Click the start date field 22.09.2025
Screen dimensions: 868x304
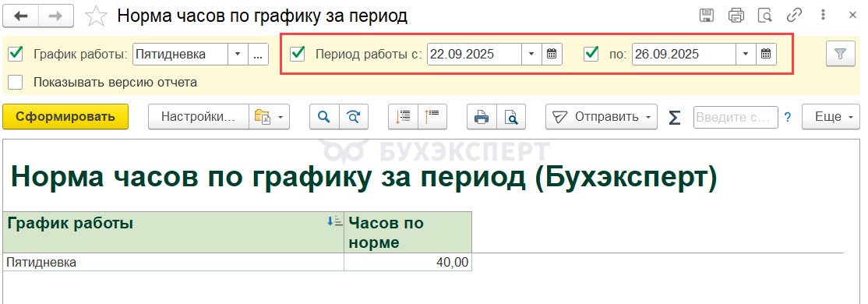point(475,54)
